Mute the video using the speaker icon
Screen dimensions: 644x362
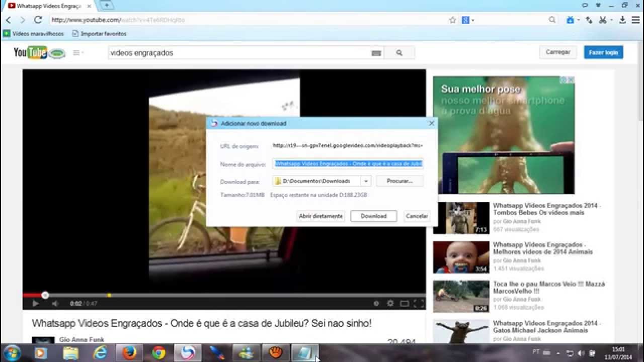tap(55, 303)
